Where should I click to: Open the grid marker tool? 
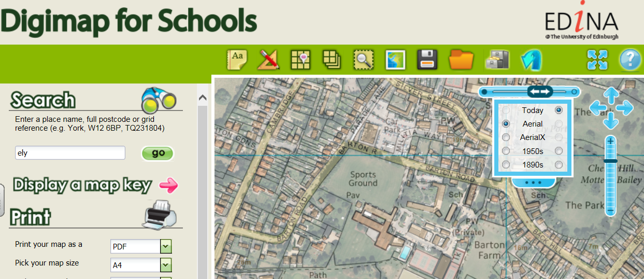[x=300, y=60]
